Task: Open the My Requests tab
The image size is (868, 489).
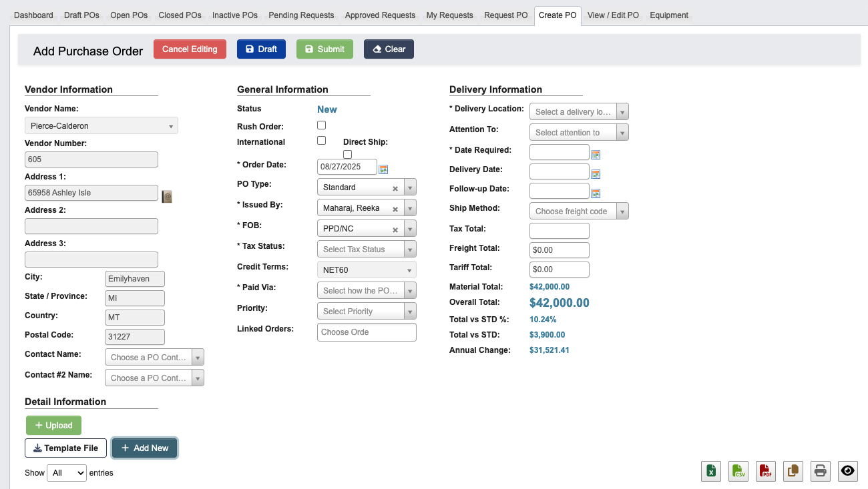Action: coord(449,15)
